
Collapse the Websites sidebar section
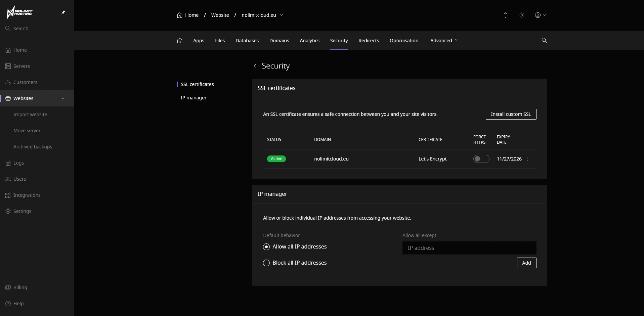click(x=63, y=98)
